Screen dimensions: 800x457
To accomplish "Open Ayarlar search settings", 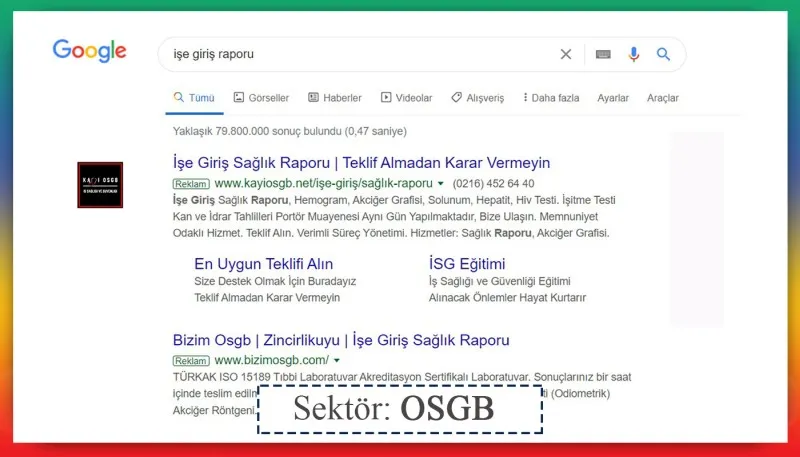I will [x=613, y=98].
